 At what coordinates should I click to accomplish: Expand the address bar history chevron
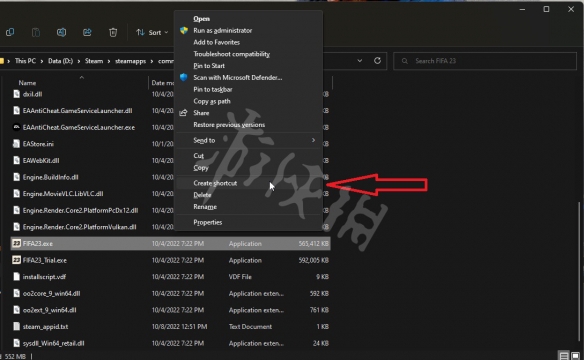[359, 61]
